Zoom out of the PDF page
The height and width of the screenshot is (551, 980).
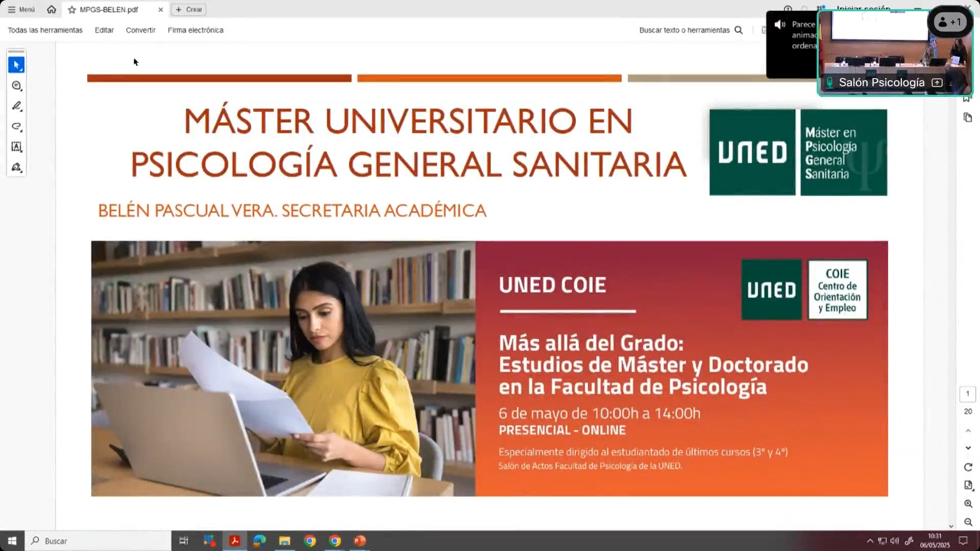point(968,522)
